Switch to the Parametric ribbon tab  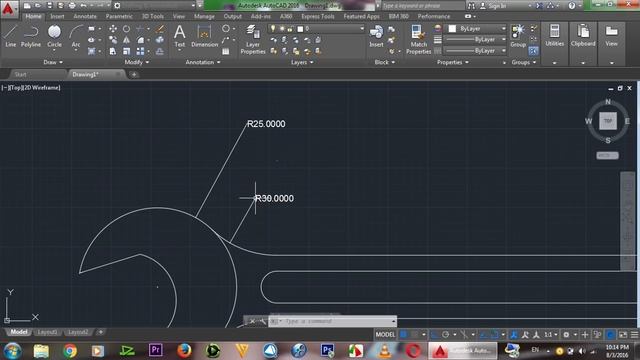click(119, 16)
